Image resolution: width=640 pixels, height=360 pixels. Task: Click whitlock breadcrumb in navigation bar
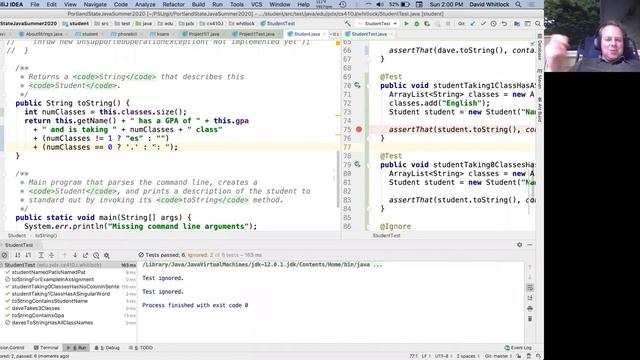coord(242,24)
